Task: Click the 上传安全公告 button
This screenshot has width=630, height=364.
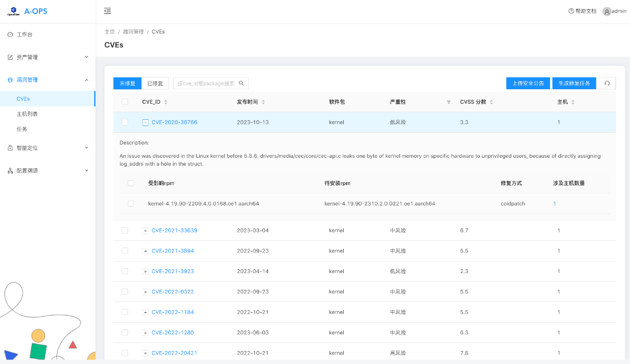Action: point(528,83)
